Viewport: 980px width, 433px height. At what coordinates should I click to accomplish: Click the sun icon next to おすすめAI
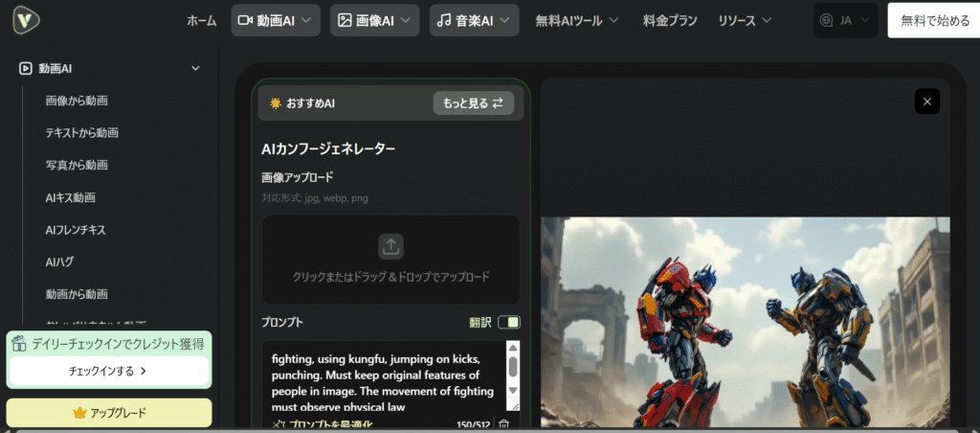[x=276, y=103]
